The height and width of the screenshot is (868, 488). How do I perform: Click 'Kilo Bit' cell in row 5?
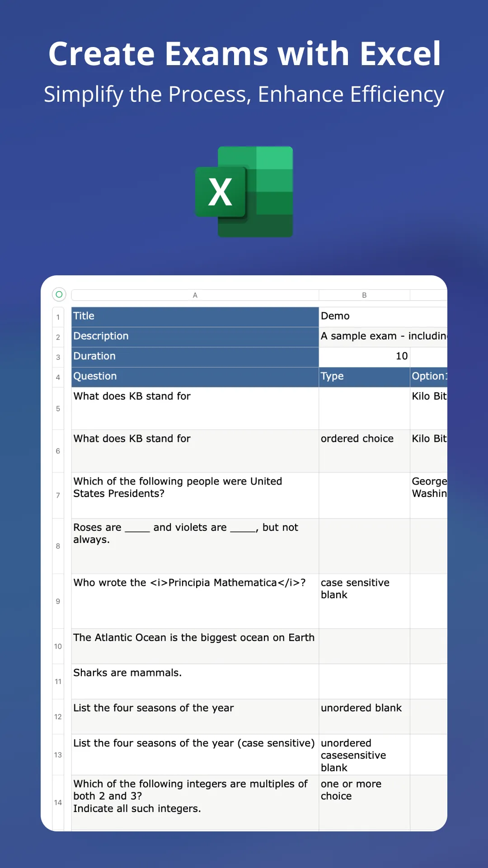coord(429,409)
